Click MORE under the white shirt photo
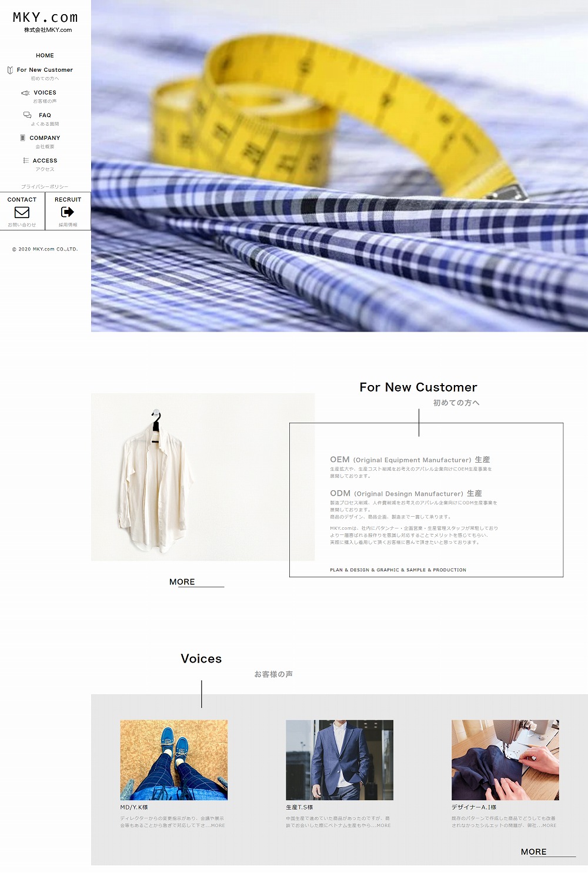Screen dimensions: 588x873 [x=182, y=581]
